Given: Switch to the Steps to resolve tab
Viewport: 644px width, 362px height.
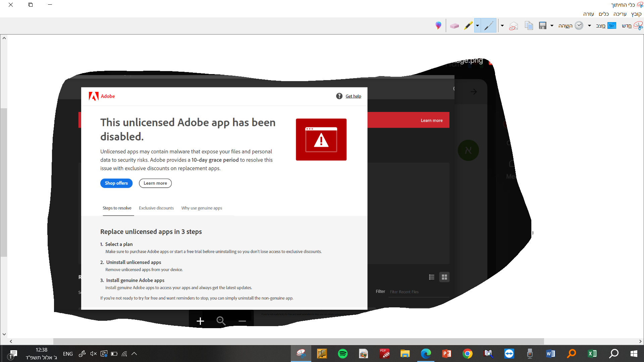Looking at the screenshot, I should (117, 208).
